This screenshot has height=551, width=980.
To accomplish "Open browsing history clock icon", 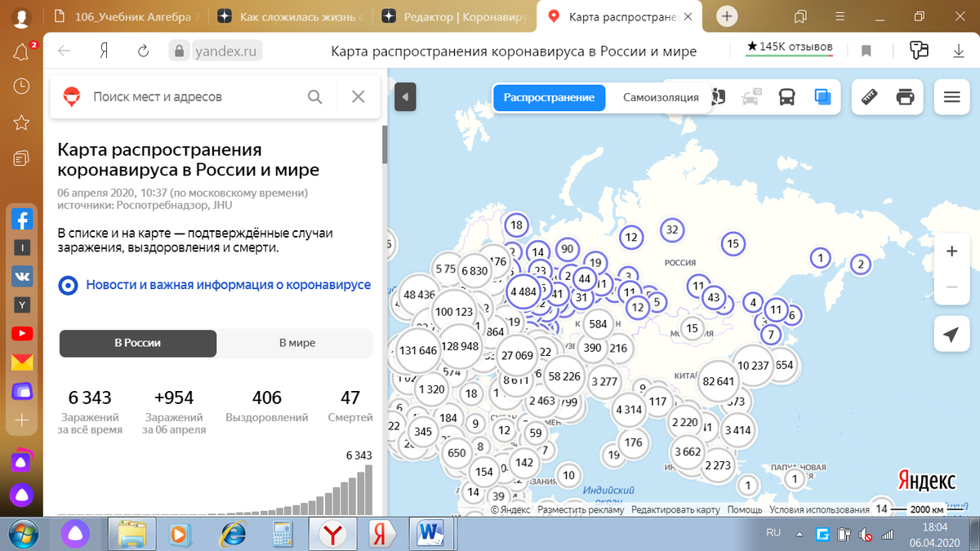I will click(x=22, y=87).
